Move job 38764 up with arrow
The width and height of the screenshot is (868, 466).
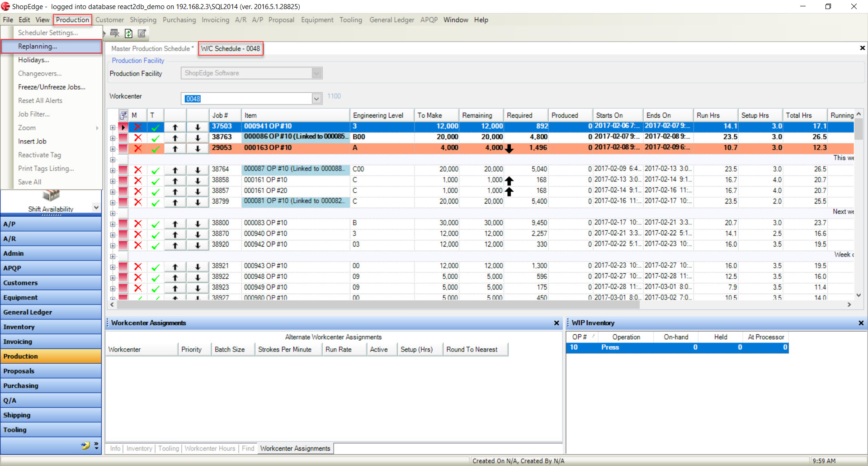175,170
